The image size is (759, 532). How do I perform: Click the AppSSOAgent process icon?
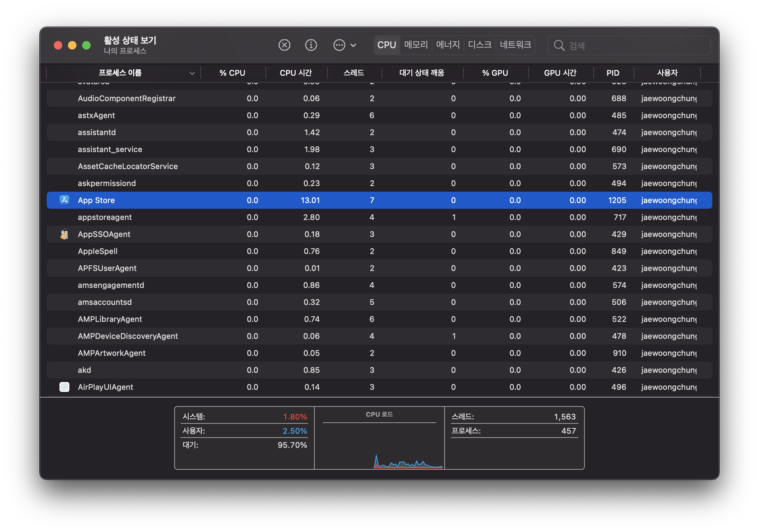(x=64, y=234)
